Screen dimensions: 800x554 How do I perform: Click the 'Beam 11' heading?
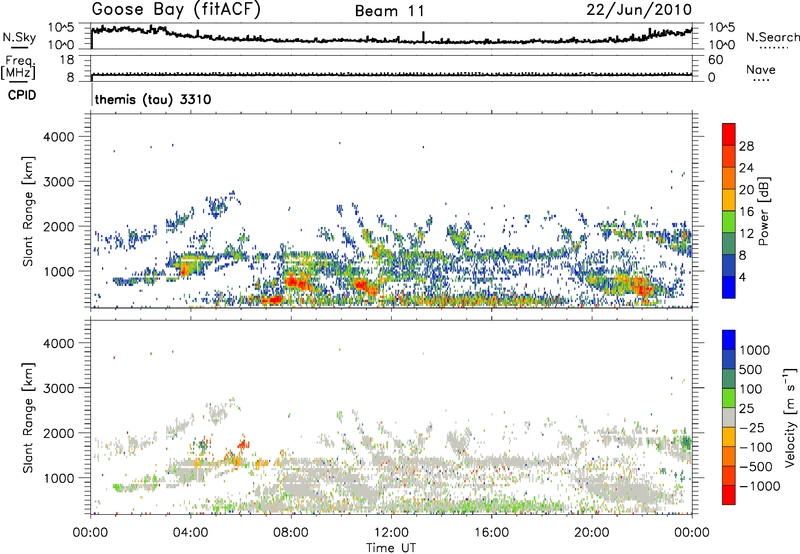(x=390, y=11)
